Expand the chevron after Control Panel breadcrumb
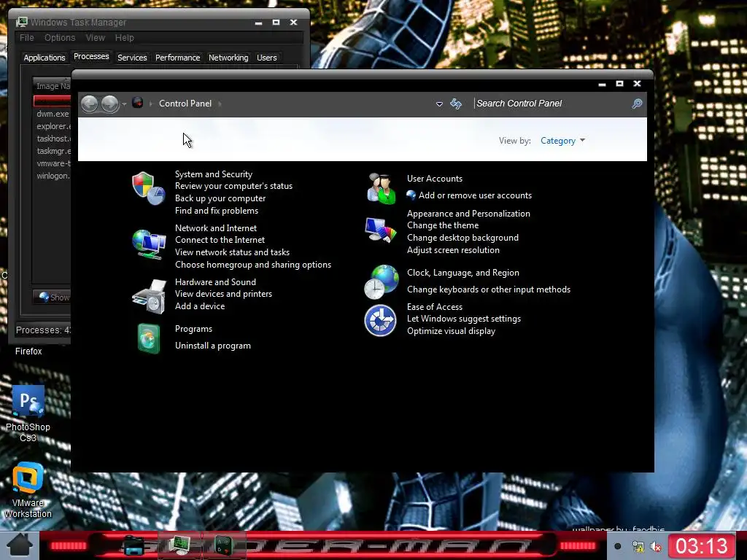 coord(220,104)
